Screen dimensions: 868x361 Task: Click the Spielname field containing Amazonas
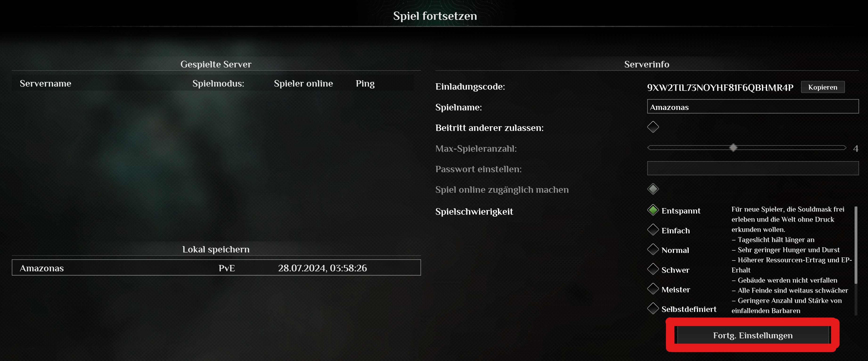click(x=753, y=107)
